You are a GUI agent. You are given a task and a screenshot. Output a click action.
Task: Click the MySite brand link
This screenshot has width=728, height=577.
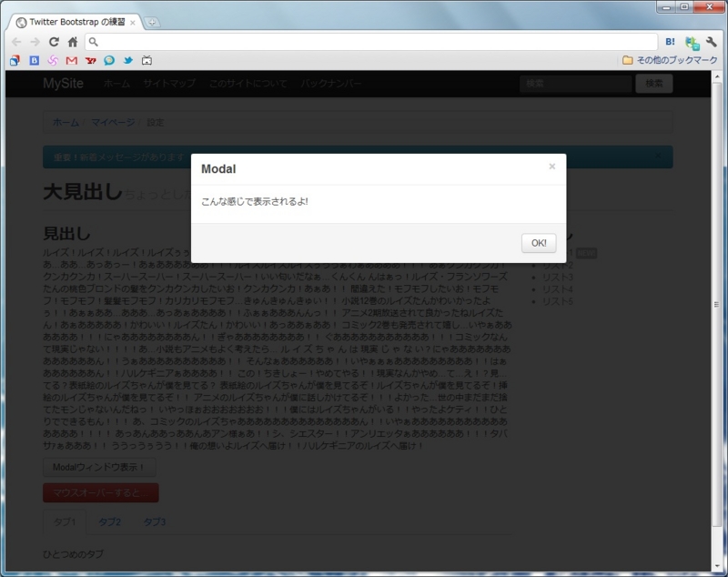[63, 84]
